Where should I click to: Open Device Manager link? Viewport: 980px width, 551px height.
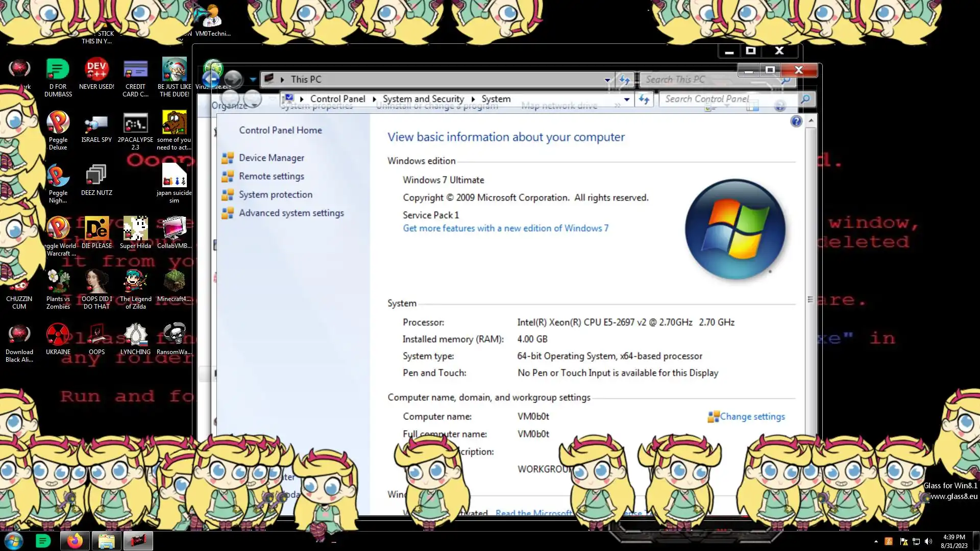tap(271, 158)
